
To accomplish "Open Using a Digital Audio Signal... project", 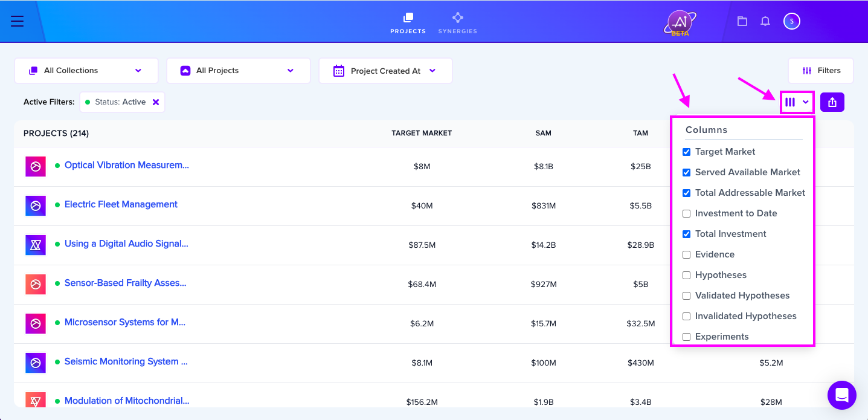I will [x=126, y=244].
